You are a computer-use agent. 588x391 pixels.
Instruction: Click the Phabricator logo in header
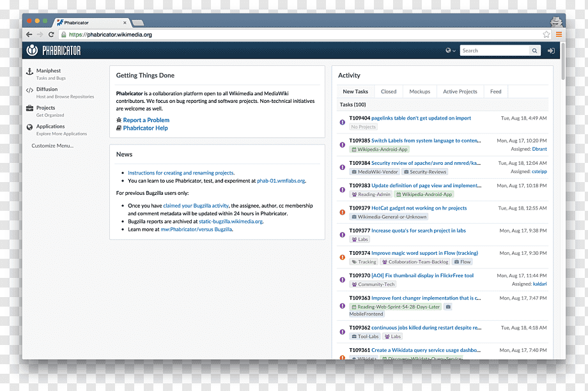coord(53,50)
